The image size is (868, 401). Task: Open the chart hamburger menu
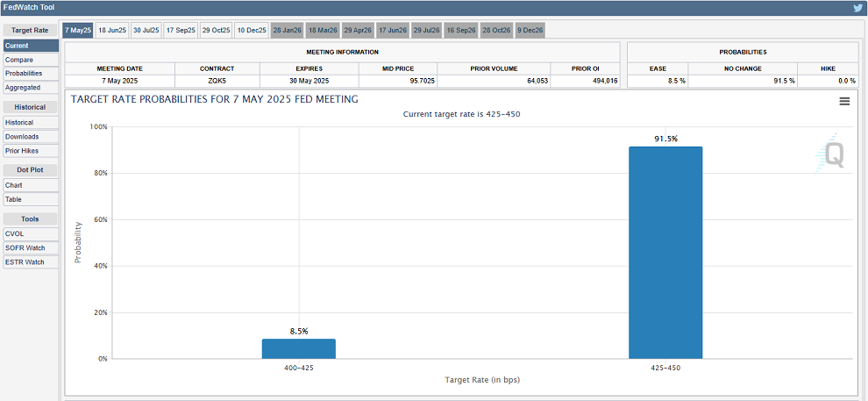coord(844,101)
